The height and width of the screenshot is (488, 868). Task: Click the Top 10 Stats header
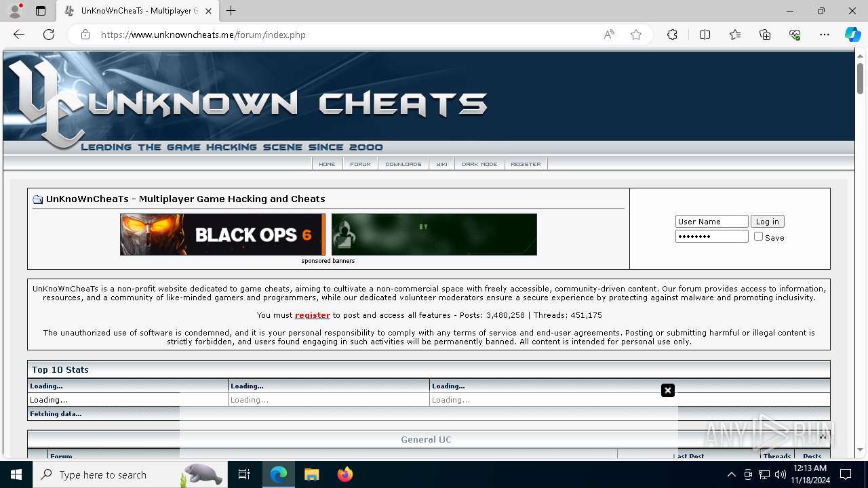429,369
